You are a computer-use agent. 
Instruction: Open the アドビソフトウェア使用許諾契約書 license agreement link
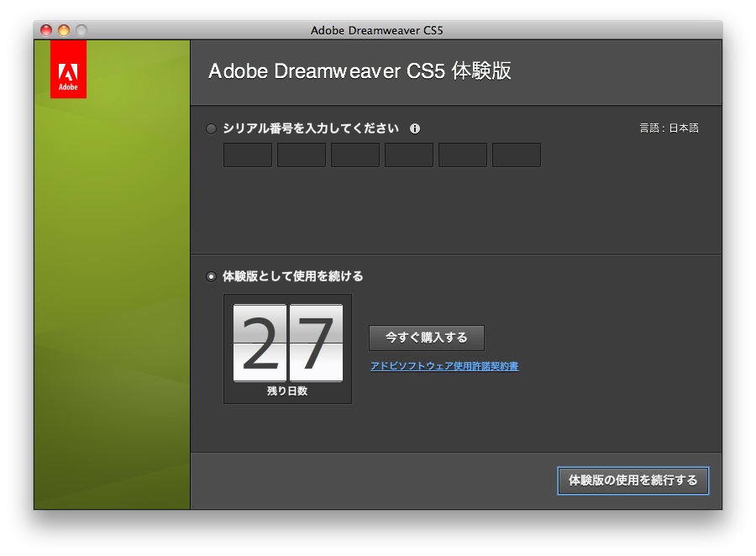pyautogui.click(x=444, y=366)
